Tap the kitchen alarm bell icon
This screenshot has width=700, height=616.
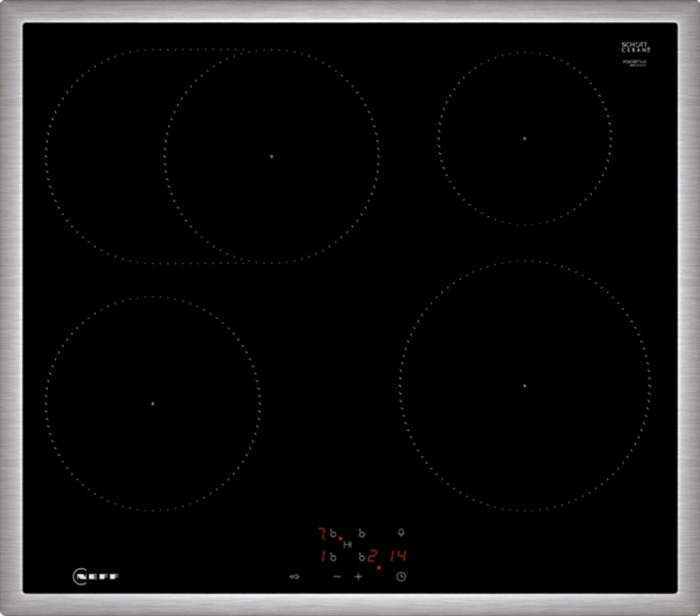point(401,533)
